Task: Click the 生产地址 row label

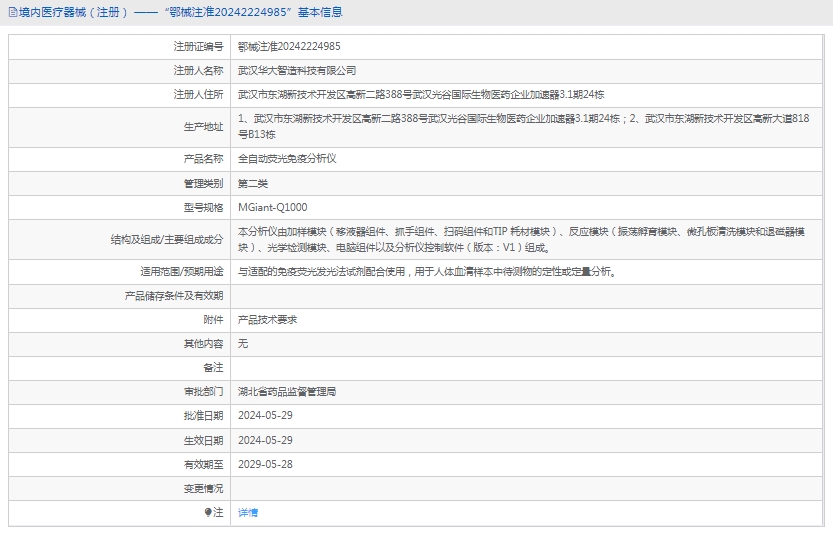Action: [203, 126]
